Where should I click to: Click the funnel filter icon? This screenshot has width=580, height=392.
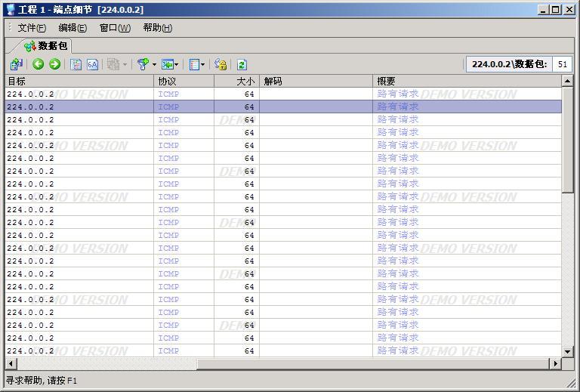tap(142, 65)
